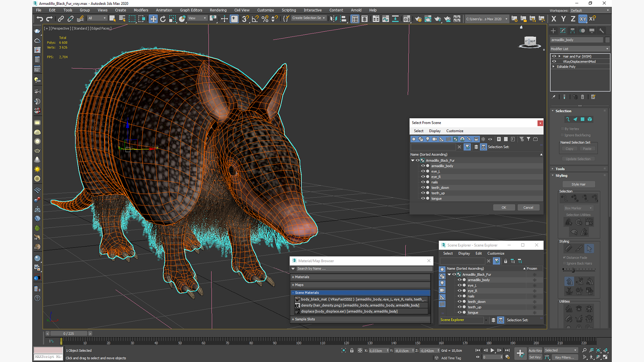Activate the Select and Scale tool
The width and height of the screenshot is (644, 362).
point(172,19)
